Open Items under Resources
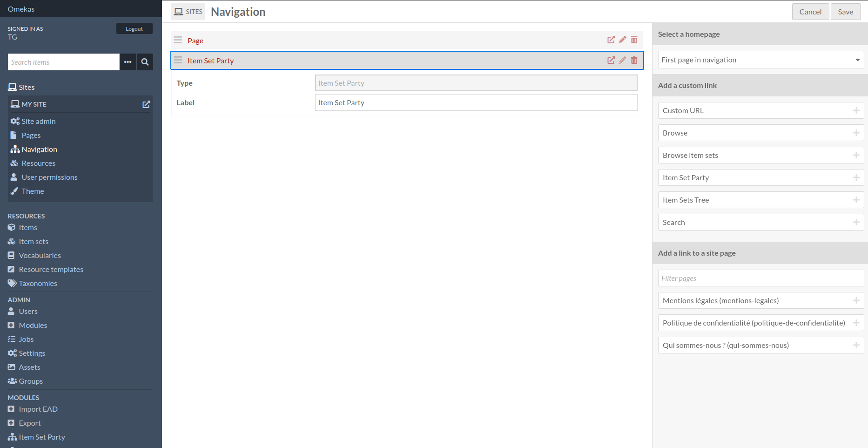 tap(23, 227)
